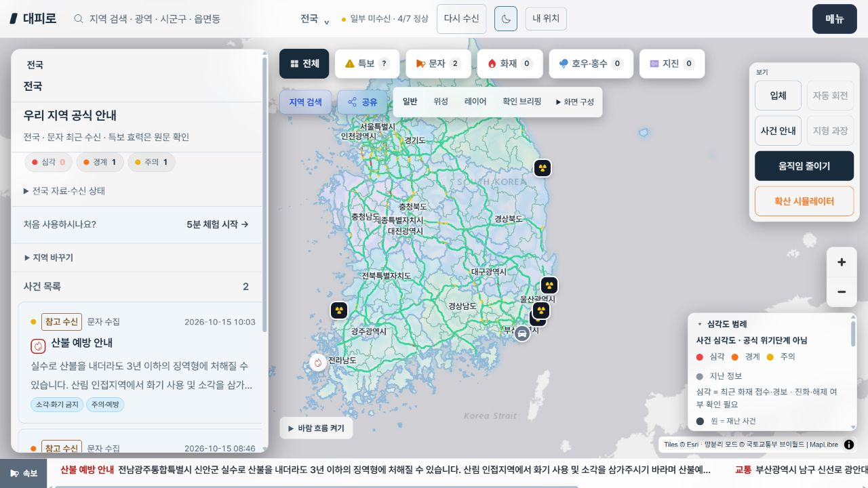Click 다시 수신 refresh button
868x488 pixels.
pyautogui.click(x=461, y=19)
